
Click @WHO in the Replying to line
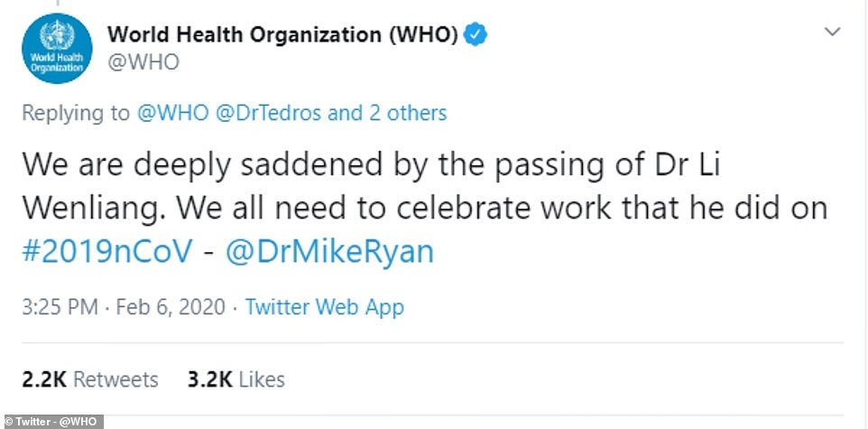click(x=173, y=114)
